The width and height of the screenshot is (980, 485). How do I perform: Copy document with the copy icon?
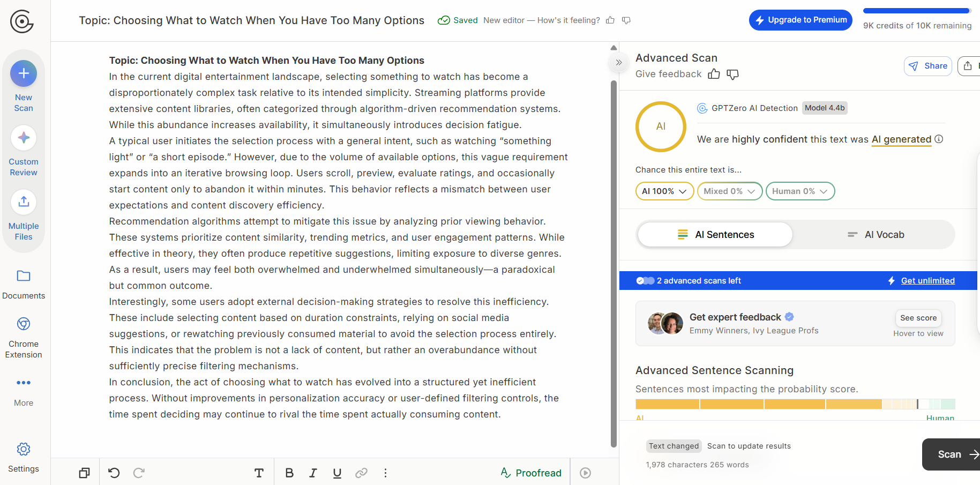(x=84, y=473)
